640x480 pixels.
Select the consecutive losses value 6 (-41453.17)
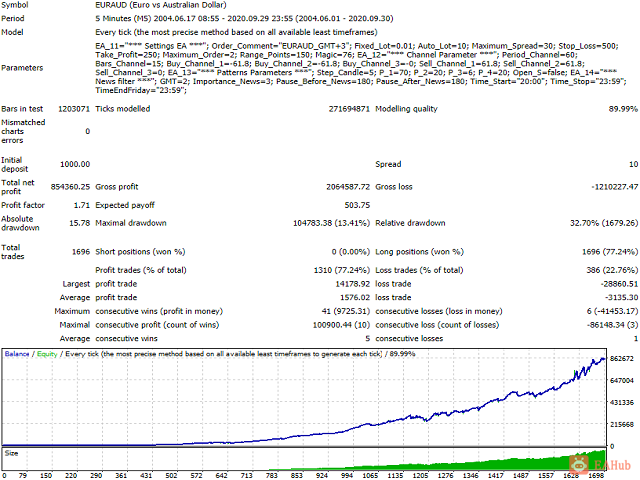pos(612,311)
